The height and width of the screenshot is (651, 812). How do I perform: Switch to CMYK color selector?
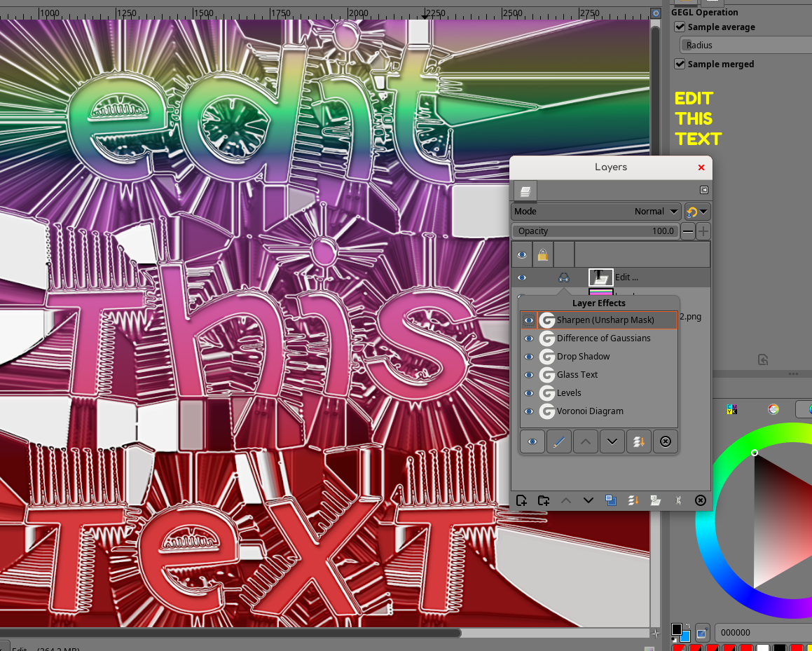[x=731, y=409]
